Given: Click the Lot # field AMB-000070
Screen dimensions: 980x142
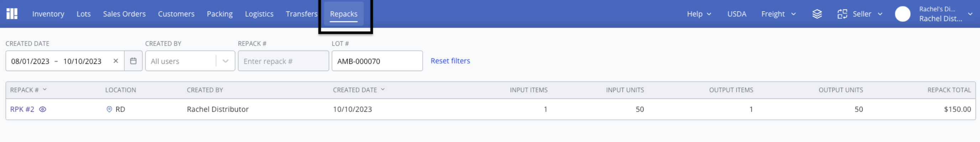Looking at the screenshot, I should pos(377,61).
